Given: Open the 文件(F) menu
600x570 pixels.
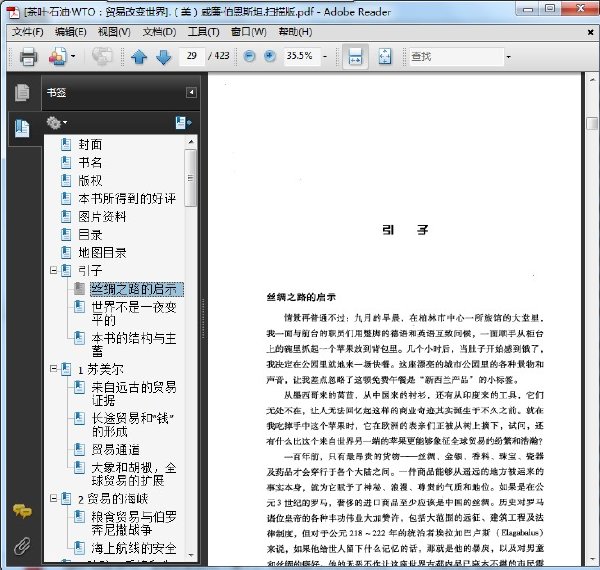Looking at the screenshot, I should (x=28, y=32).
